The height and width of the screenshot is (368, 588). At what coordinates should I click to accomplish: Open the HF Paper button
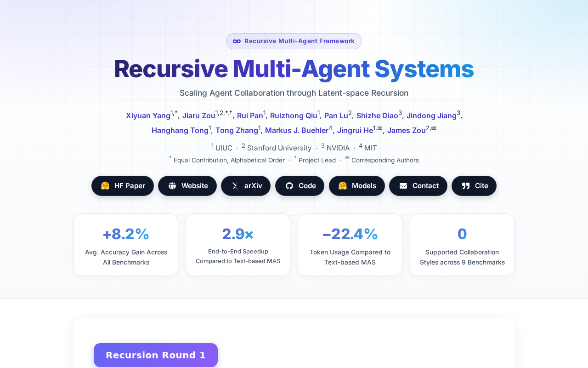(123, 186)
